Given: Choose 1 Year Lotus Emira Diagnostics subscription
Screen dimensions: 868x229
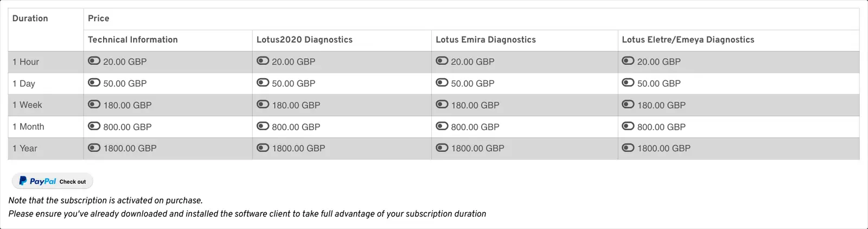Looking at the screenshot, I should tap(442, 148).
